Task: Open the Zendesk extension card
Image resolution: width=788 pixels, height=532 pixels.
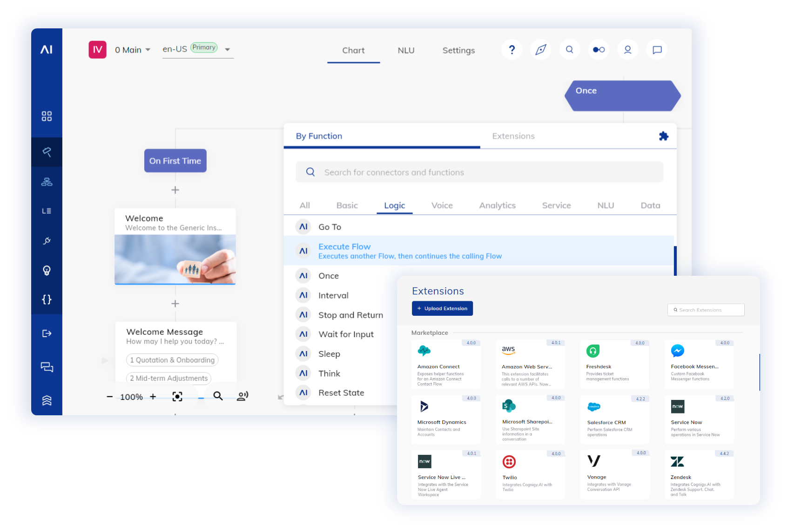Action: coord(699,475)
